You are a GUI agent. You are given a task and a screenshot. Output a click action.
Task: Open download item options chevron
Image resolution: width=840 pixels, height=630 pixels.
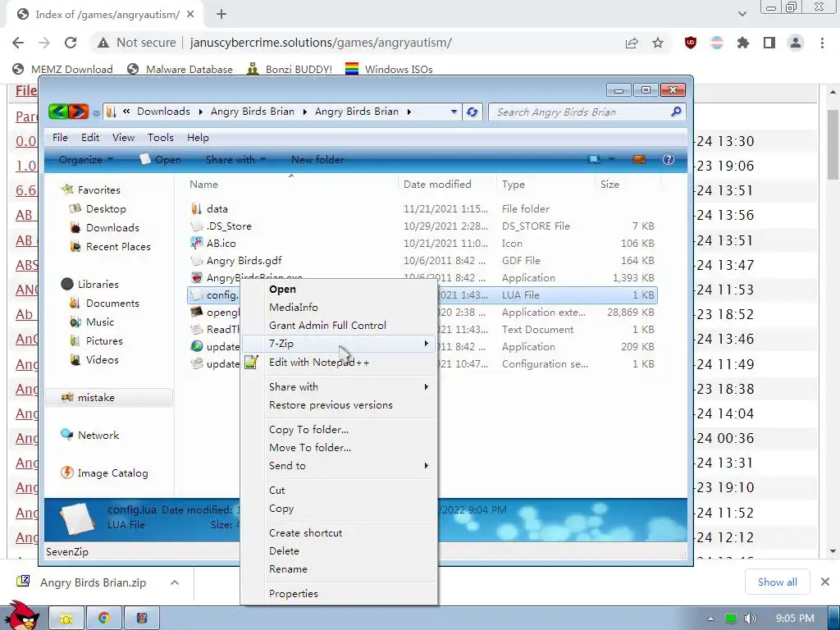tap(174, 582)
